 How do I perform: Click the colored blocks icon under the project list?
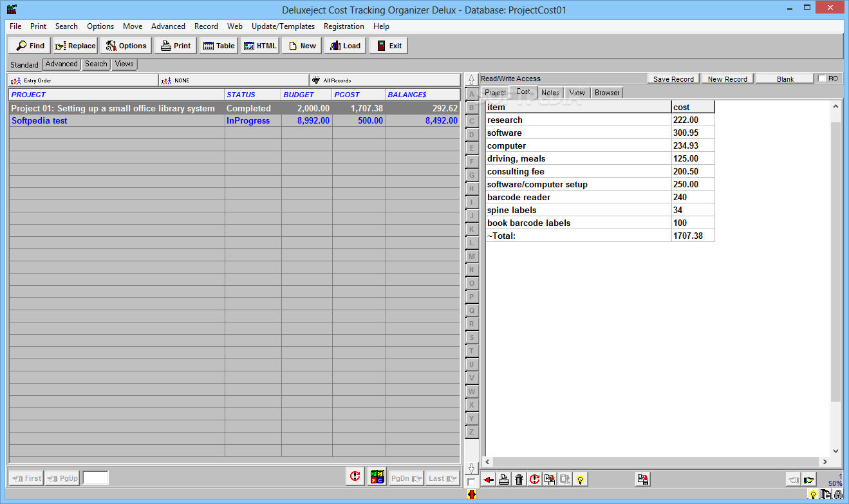(x=377, y=477)
